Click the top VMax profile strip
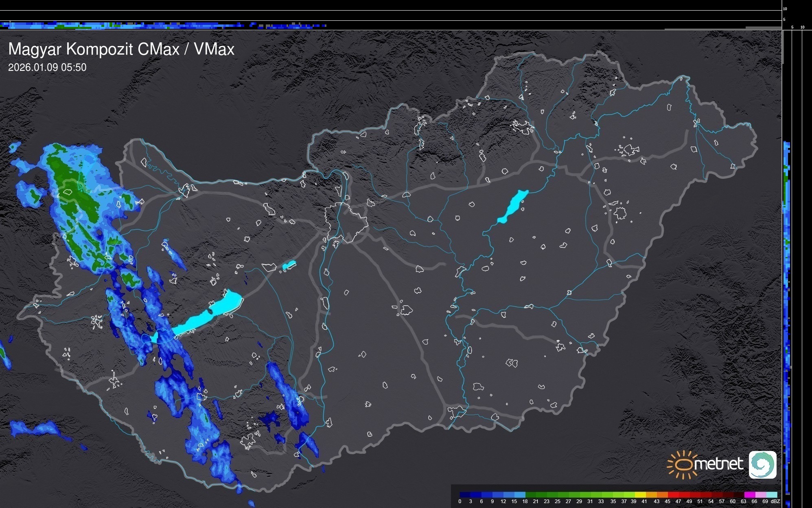This screenshot has width=812, height=508. (163, 26)
